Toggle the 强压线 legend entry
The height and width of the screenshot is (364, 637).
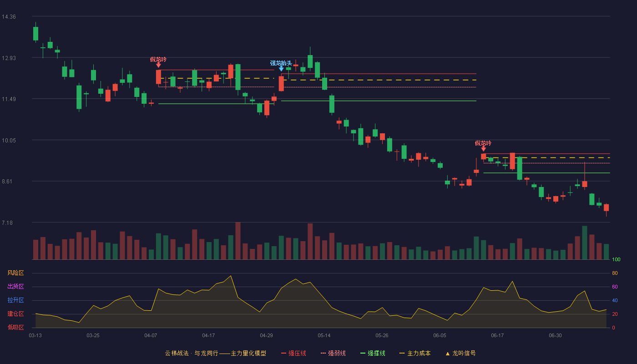(x=293, y=353)
